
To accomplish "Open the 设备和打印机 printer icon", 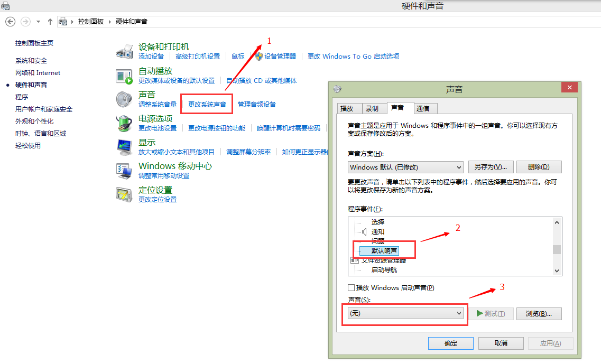I will pyautogui.click(x=124, y=52).
